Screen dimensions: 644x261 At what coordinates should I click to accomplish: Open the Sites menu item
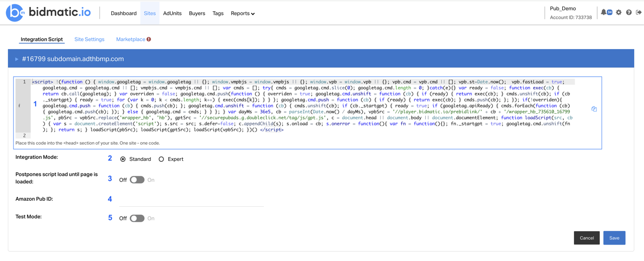click(150, 14)
